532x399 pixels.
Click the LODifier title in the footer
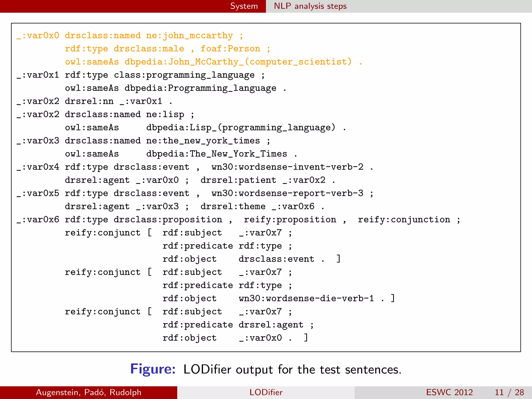click(x=266, y=392)
